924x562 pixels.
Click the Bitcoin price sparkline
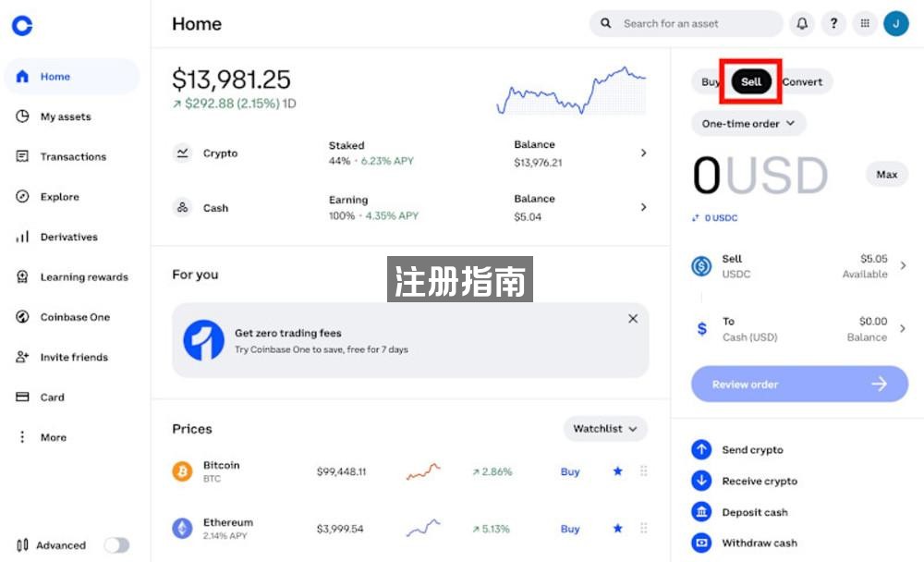423,471
